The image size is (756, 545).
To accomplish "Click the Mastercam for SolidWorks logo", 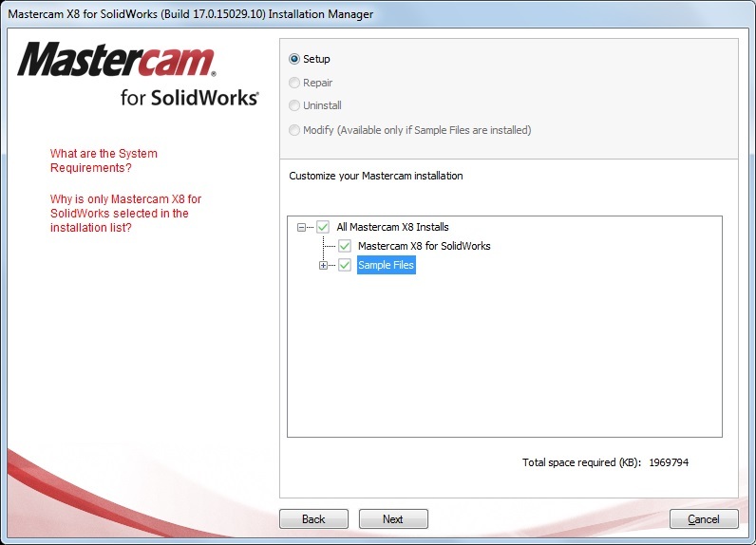I will 139,74.
